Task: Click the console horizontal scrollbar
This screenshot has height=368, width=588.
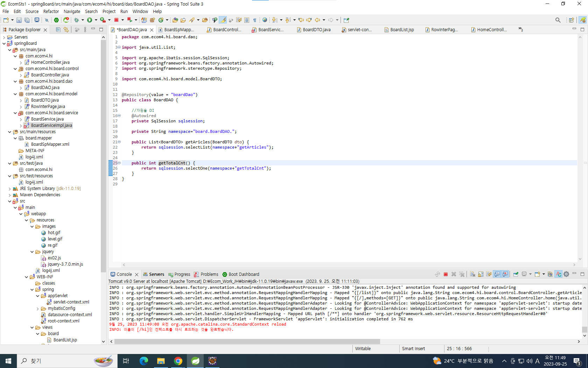Action: [x=247, y=341]
